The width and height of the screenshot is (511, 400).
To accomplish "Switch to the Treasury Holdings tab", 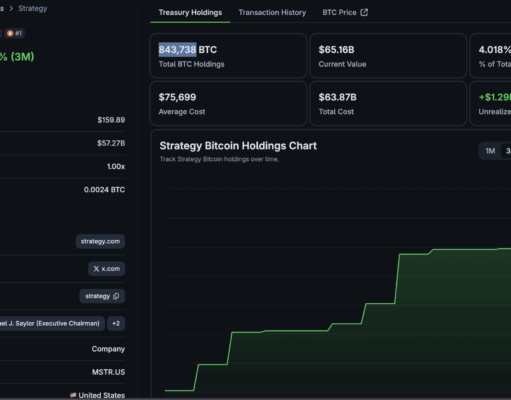I will 190,13.
